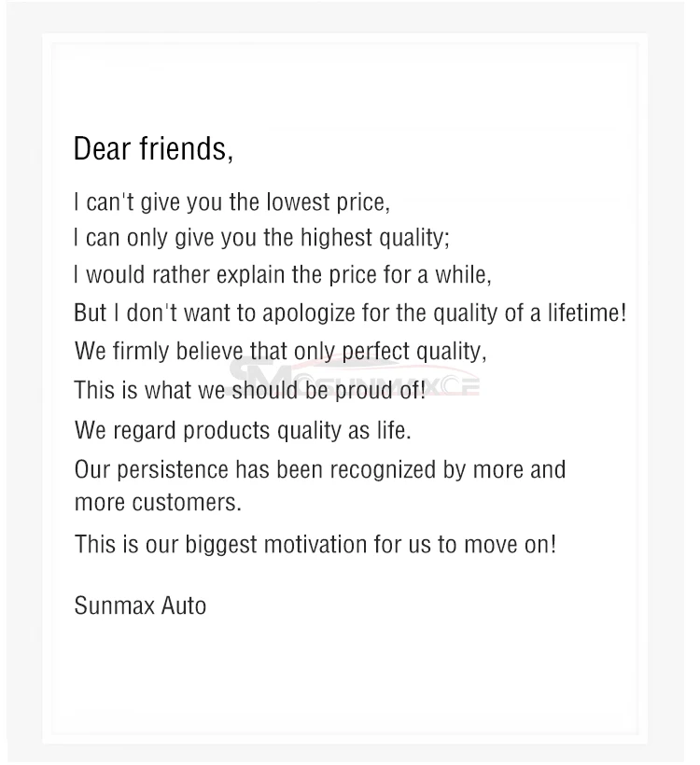This screenshot has width=700, height=765.
Task: Click the "Sunmax Auto" signature
Action: 140,605
